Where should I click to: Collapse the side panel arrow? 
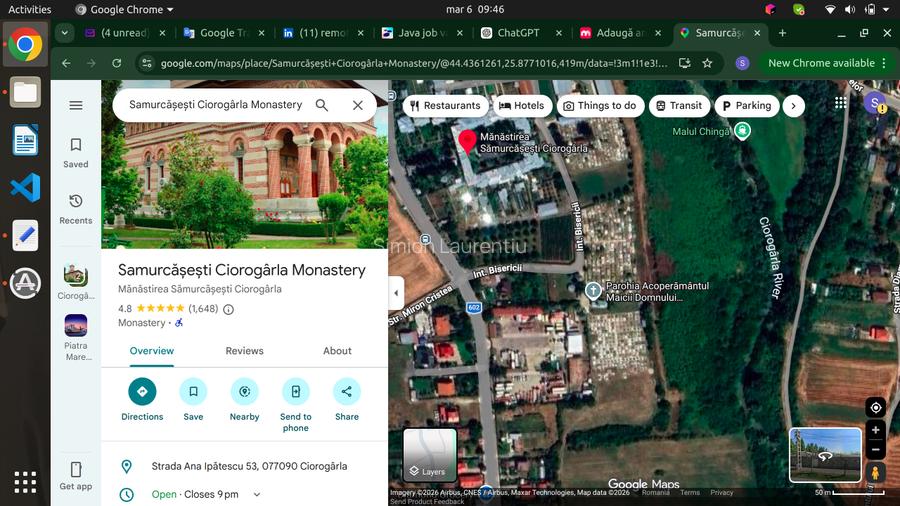coord(396,293)
